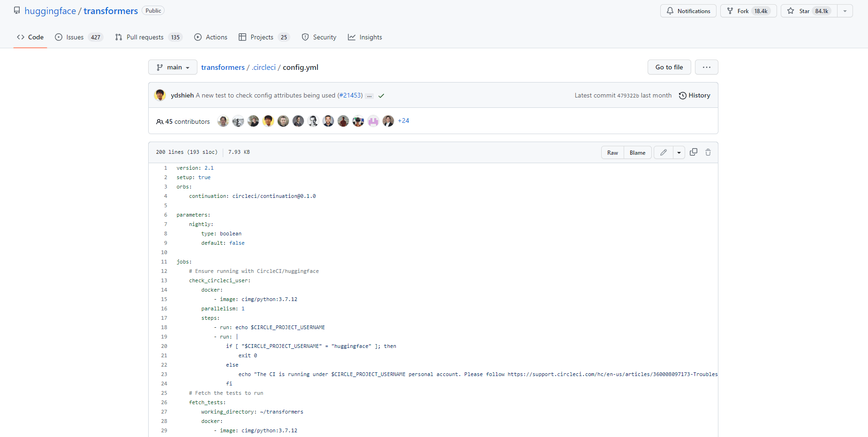Open the more options ellipsis menu
The height and width of the screenshot is (437, 868).
tap(707, 67)
